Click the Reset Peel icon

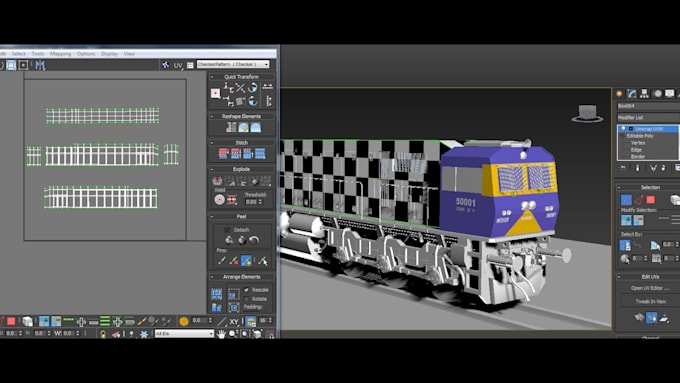tap(254, 240)
